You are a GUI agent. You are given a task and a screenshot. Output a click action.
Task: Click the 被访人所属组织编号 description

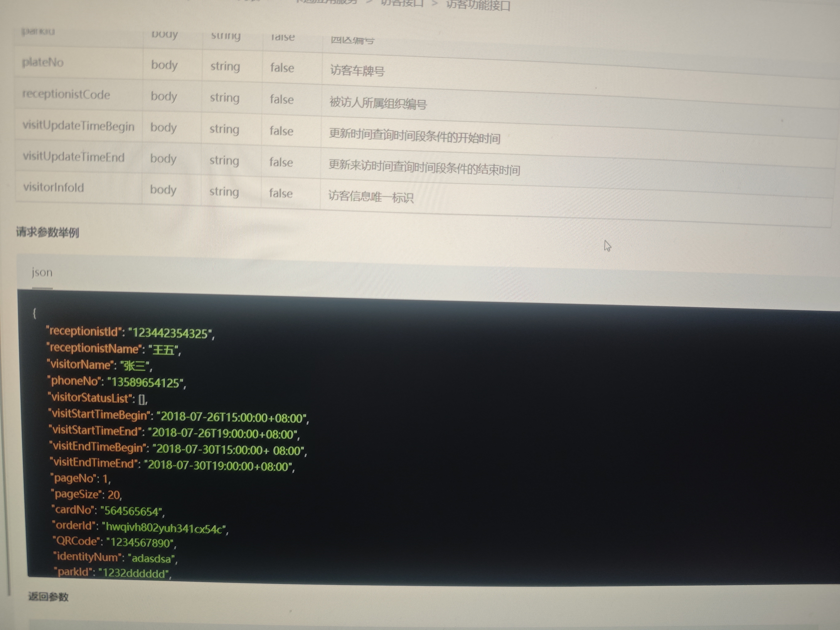coord(378,103)
